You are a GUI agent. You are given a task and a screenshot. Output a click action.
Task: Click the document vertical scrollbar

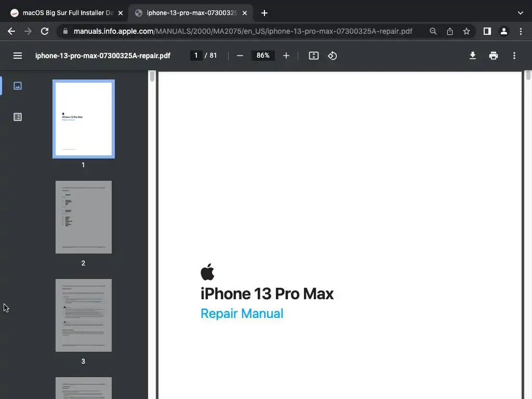coord(528,75)
